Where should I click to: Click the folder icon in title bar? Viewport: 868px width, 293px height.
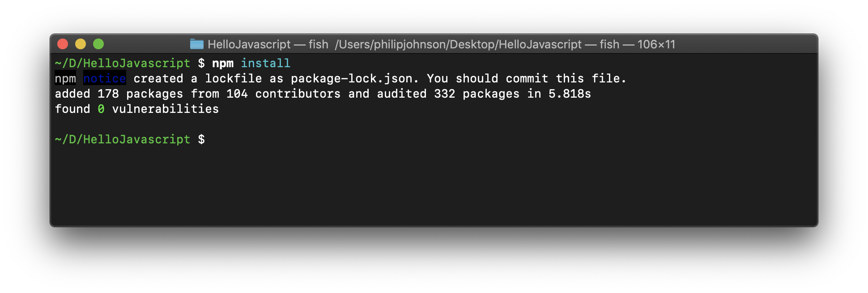[196, 44]
